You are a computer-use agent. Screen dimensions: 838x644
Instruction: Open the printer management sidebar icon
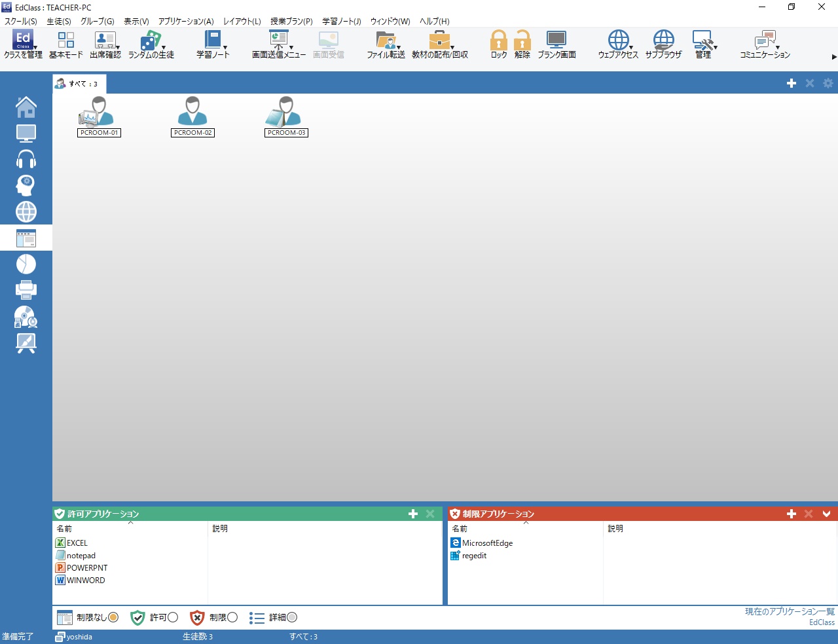point(26,289)
